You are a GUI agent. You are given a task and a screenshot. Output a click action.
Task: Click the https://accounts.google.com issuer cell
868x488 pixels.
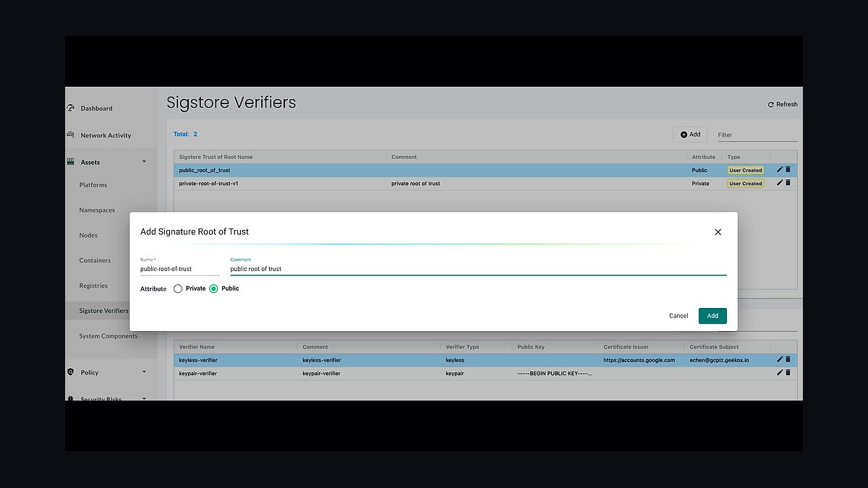tap(639, 360)
